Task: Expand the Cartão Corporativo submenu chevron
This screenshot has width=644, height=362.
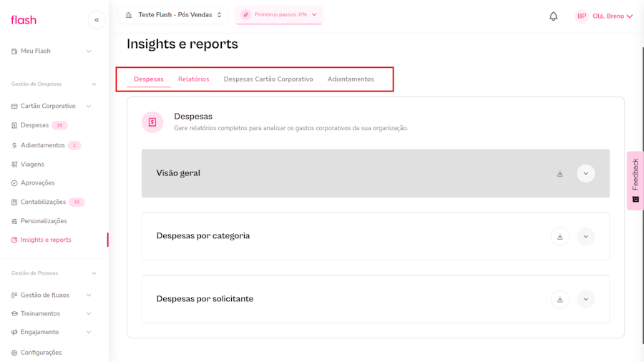Action: point(89,107)
